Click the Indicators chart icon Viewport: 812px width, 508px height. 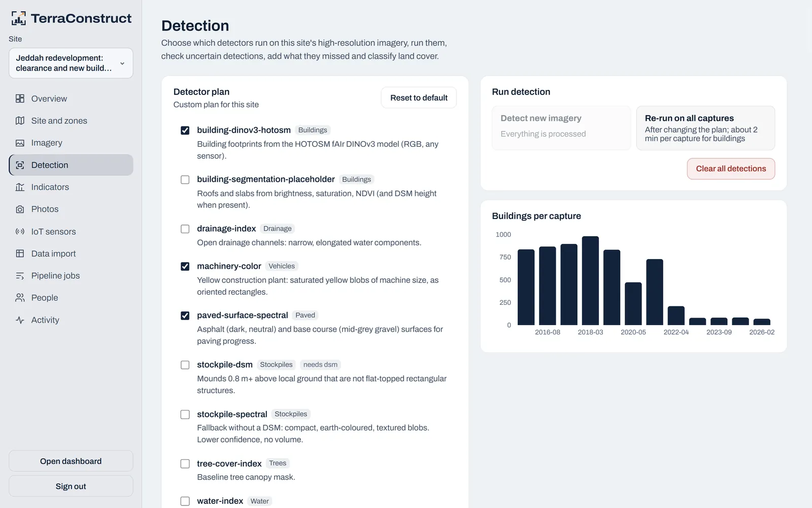coord(20,187)
